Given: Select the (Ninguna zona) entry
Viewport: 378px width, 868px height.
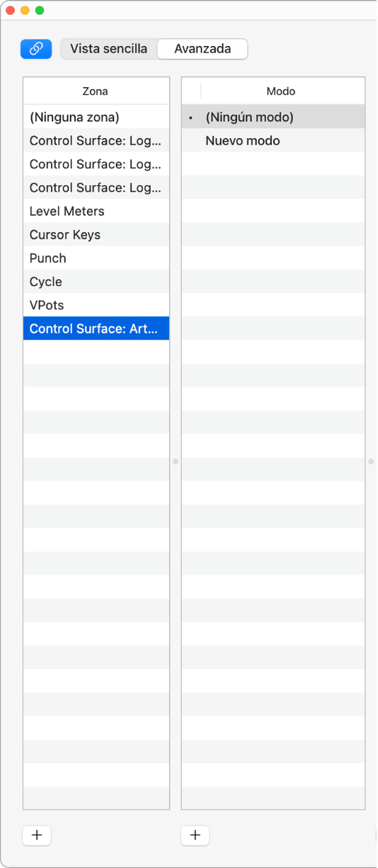Looking at the screenshot, I should click(74, 117).
